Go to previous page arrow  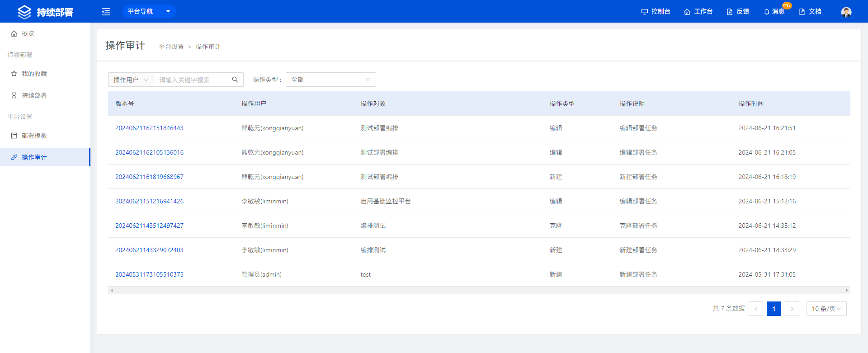(756, 309)
